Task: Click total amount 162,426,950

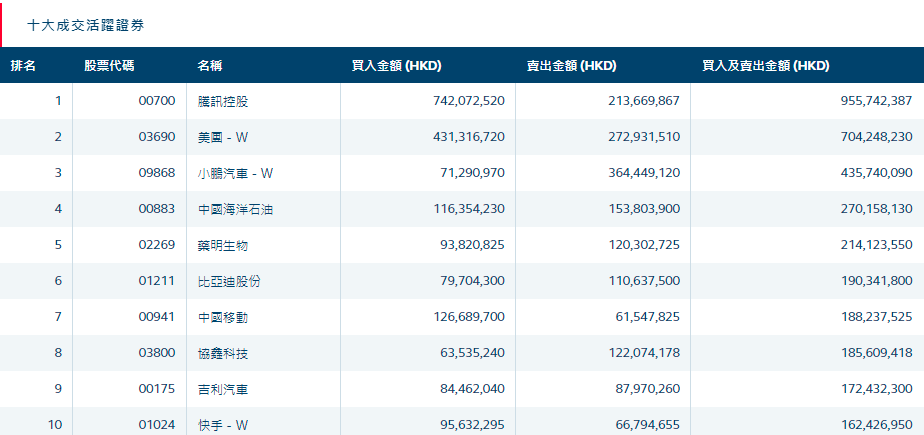Action: click(876, 425)
